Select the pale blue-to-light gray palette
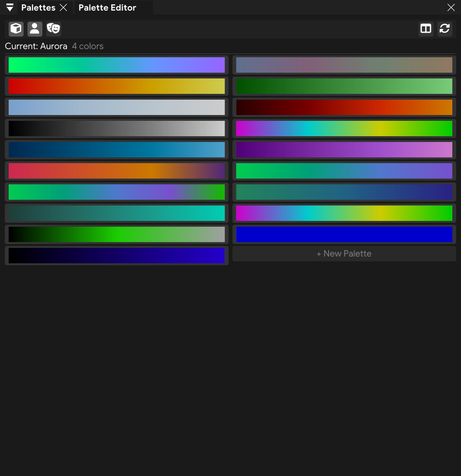The image size is (461, 476). point(117,107)
